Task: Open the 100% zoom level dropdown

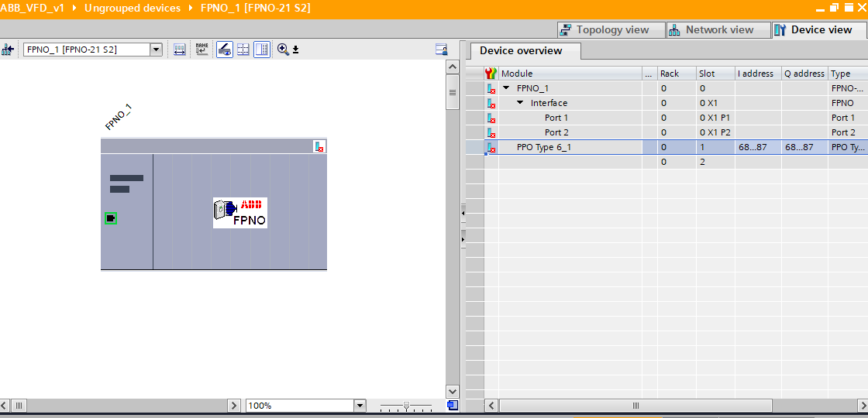Action: [360, 406]
